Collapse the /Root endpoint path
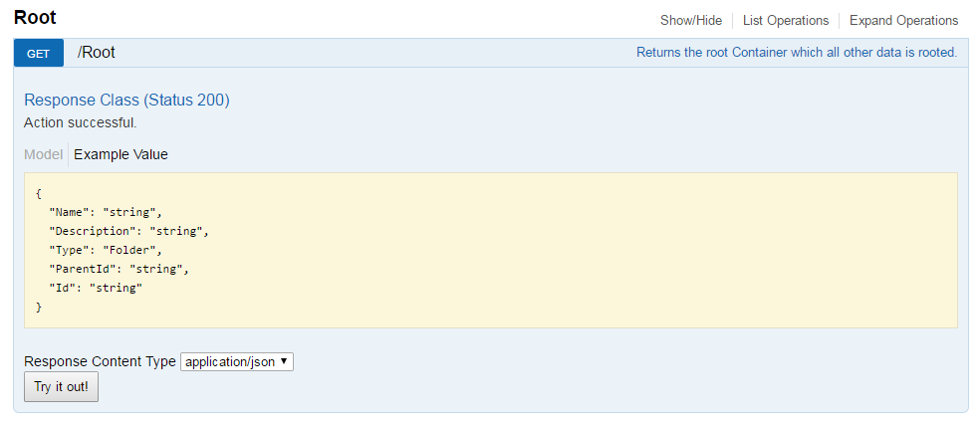 [97, 53]
